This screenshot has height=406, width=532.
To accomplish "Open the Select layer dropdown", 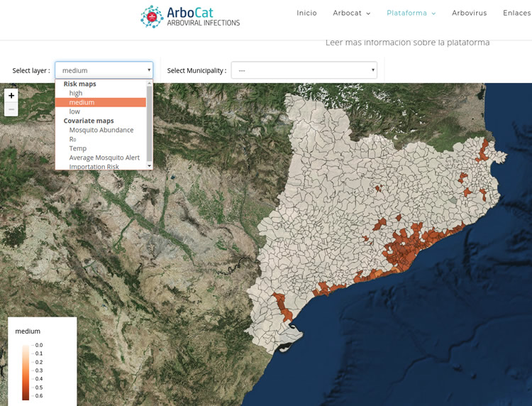I will [104, 70].
